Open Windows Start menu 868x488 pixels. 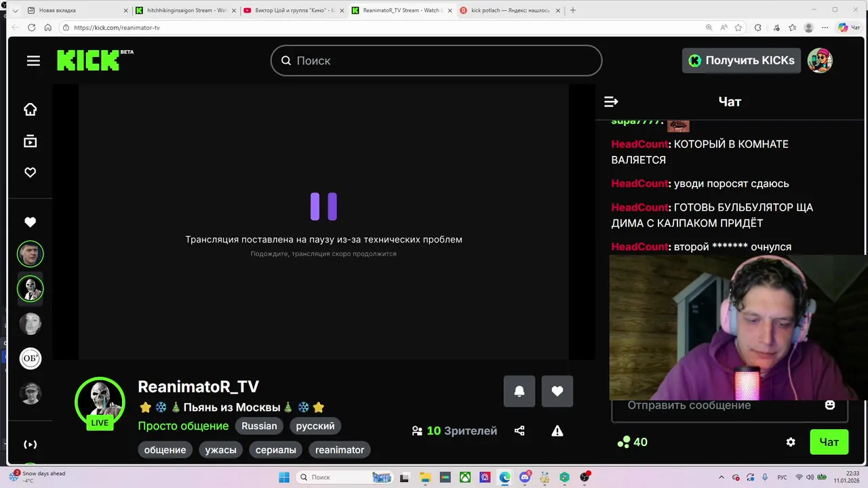coord(284,477)
